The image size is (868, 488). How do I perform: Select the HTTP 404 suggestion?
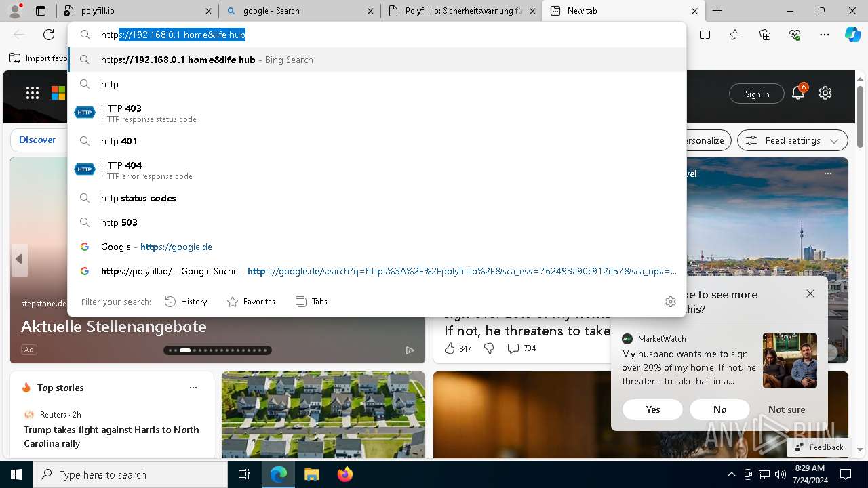point(377,170)
